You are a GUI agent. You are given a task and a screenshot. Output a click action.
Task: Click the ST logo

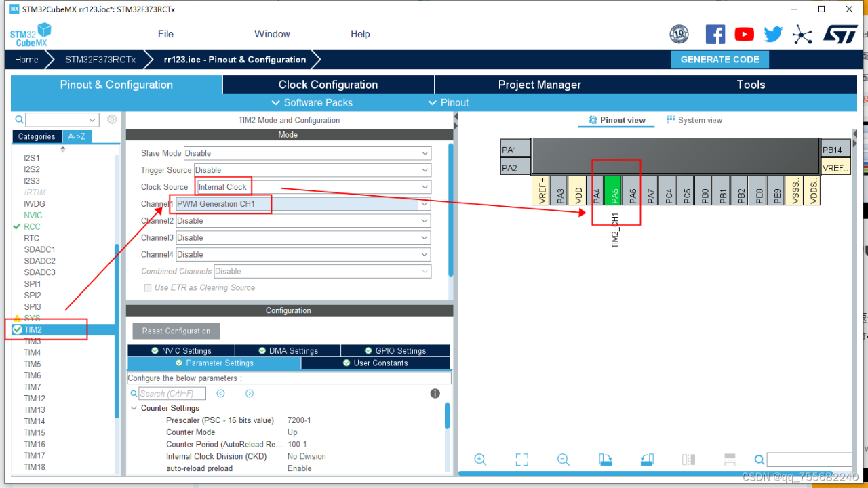click(840, 34)
